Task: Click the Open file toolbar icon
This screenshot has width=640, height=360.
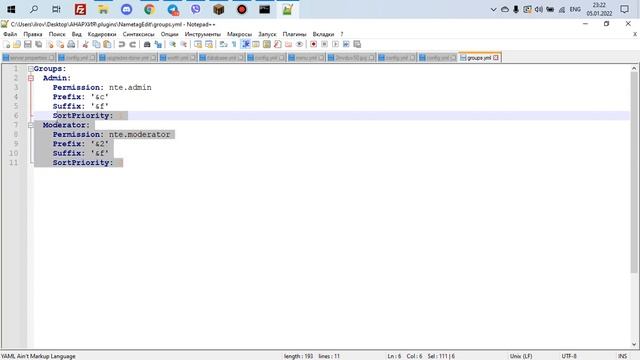Action: (x=17, y=44)
